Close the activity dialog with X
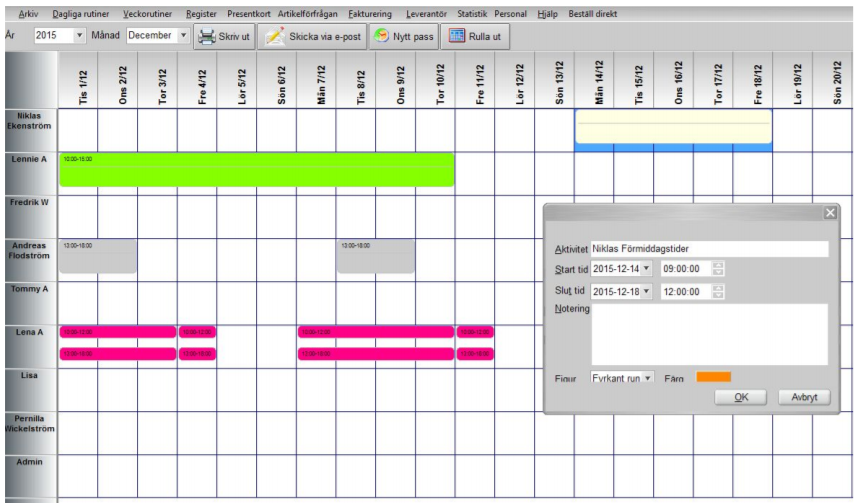 click(829, 213)
